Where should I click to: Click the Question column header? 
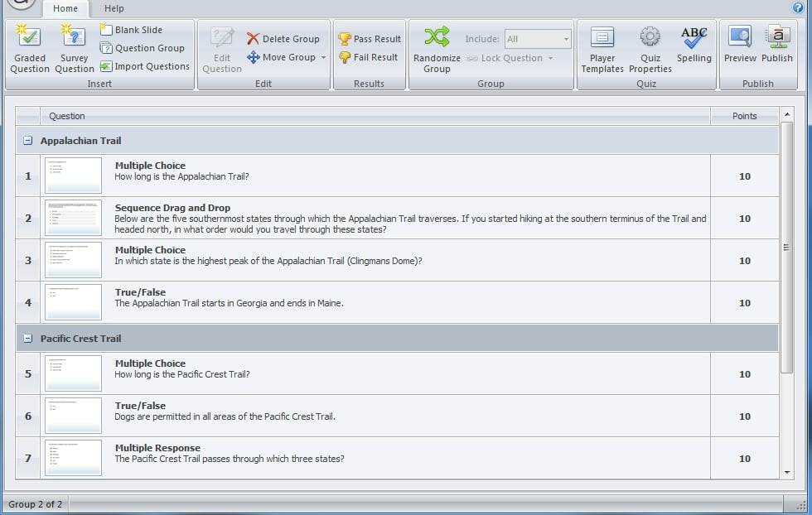[x=375, y=116]
